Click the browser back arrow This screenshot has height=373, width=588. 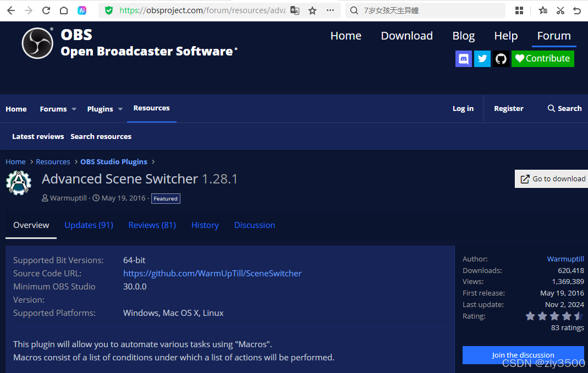(11, 10)
